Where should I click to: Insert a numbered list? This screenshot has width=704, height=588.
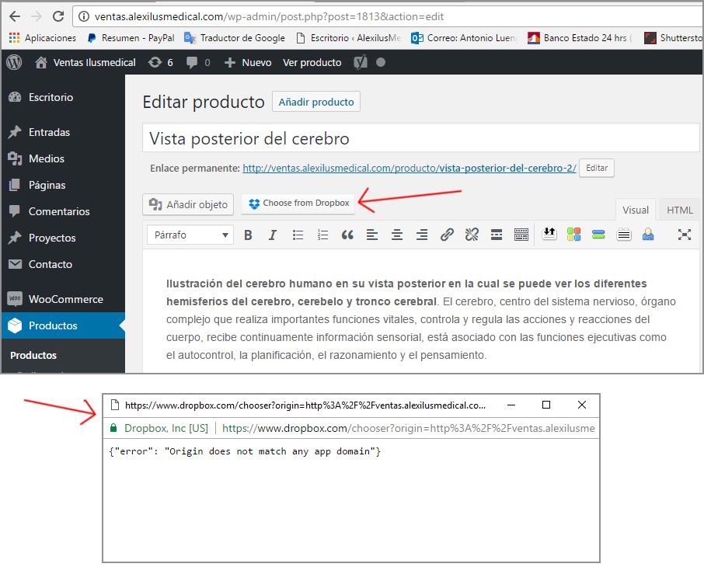(322, 235)
